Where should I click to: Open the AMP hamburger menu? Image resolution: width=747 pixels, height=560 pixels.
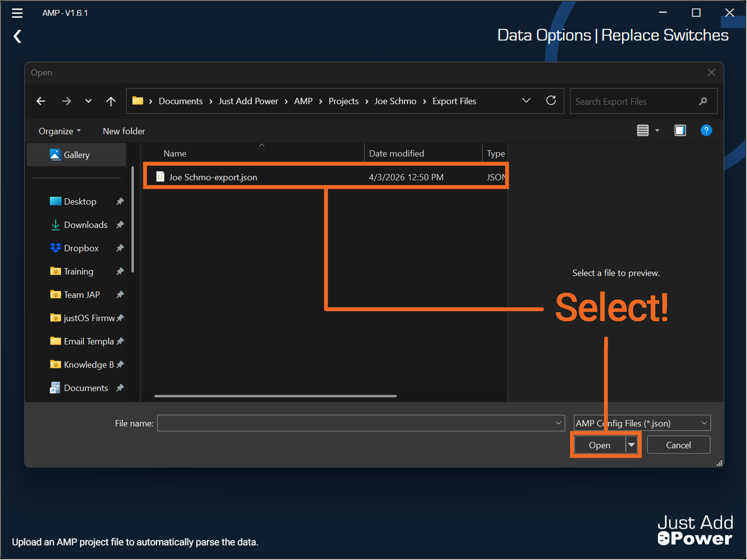click(17, 13)
